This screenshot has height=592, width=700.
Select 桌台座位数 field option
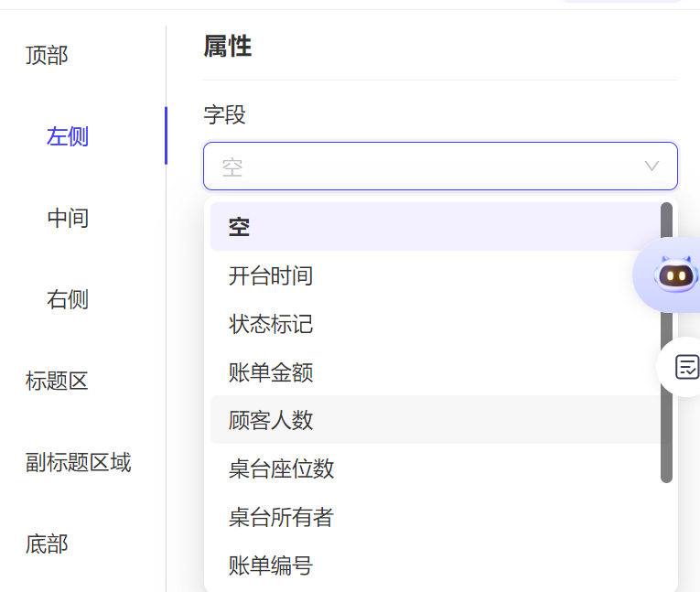click(436, 468)
